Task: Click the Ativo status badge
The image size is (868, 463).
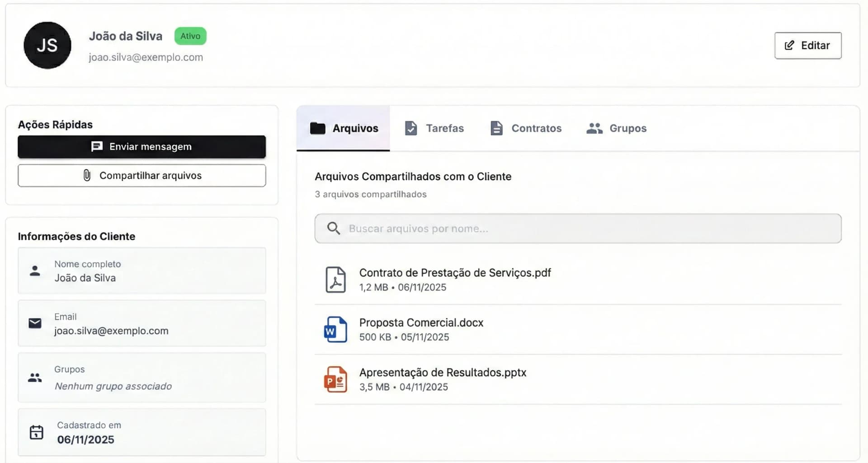Action: [x=190, y=36]
